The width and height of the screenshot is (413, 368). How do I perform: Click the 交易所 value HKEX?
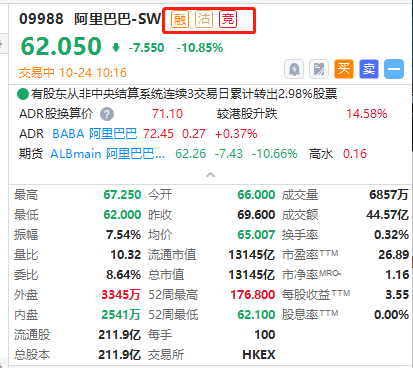click(x=259, y=355)
